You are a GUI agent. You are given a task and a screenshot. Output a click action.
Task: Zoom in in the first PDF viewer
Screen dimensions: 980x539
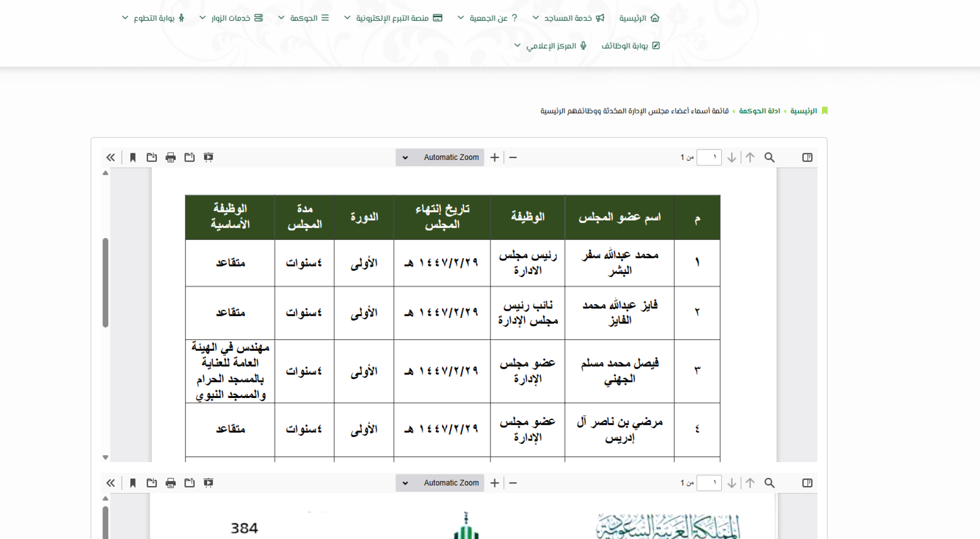(x=494, y=158)
